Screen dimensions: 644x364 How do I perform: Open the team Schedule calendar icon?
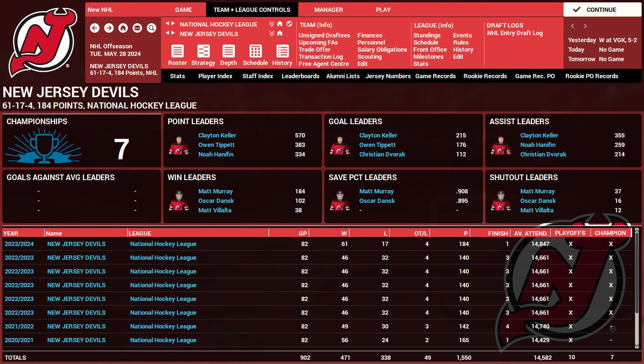(x=256, y=51)
